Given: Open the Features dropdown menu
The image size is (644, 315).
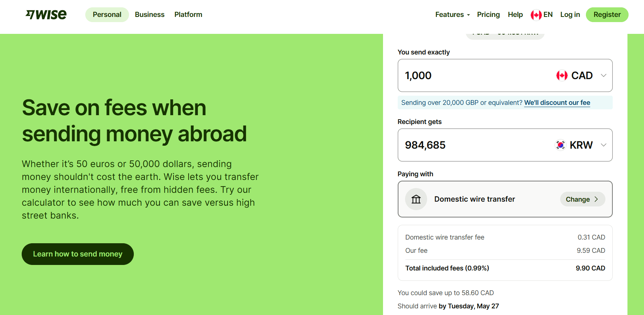Looking at the screenshot, I should pos(452,14).
